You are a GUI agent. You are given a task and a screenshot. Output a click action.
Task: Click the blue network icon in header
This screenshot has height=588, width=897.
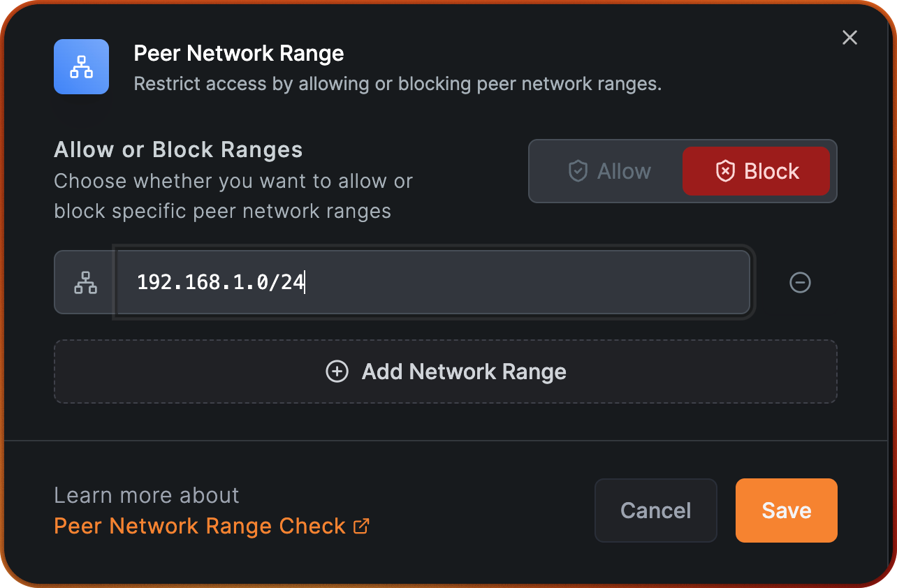coord(82,67)
